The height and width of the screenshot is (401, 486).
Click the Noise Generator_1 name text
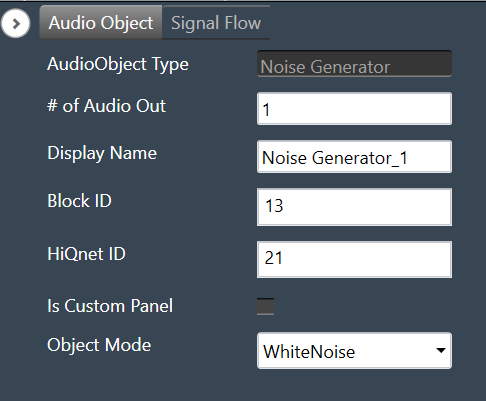coord(335,158)
